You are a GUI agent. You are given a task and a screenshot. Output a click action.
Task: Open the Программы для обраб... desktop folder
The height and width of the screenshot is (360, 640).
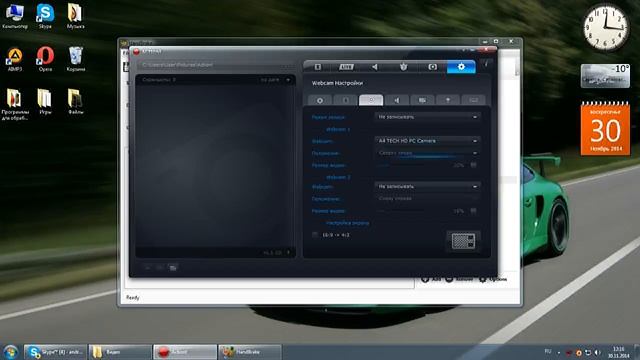[x=15, y=104]
